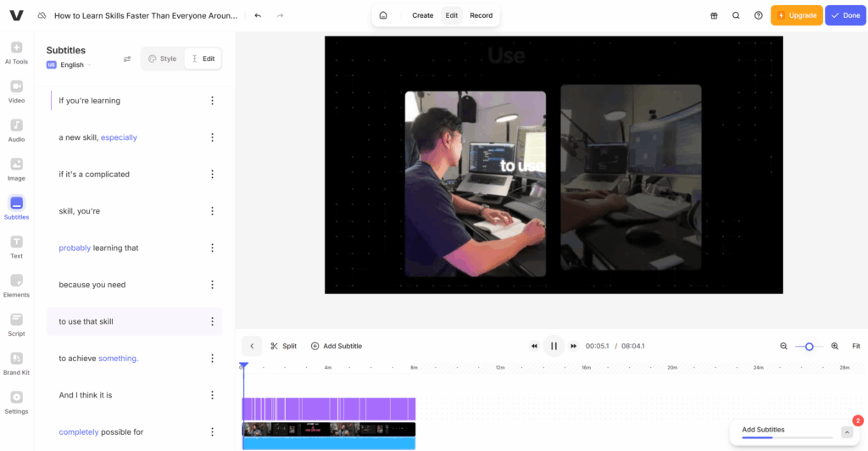Open options for 'completely possible for' subtitle

pyautogui.click(x=212, y=432)
